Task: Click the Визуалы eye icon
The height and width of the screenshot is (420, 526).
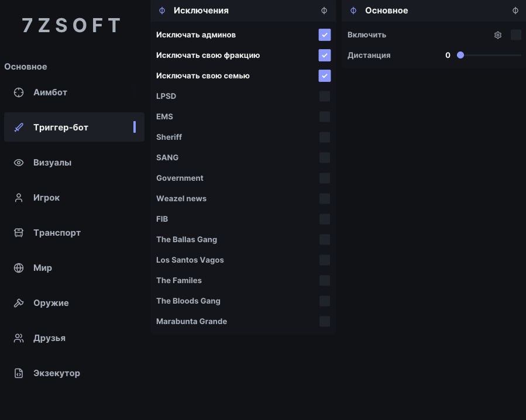Action: tap(19, 163)
